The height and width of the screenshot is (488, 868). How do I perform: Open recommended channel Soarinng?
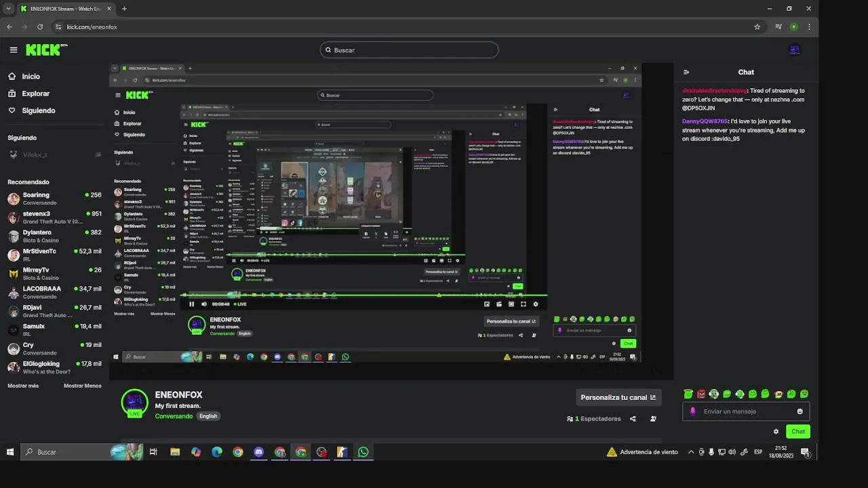pos(54,199)
